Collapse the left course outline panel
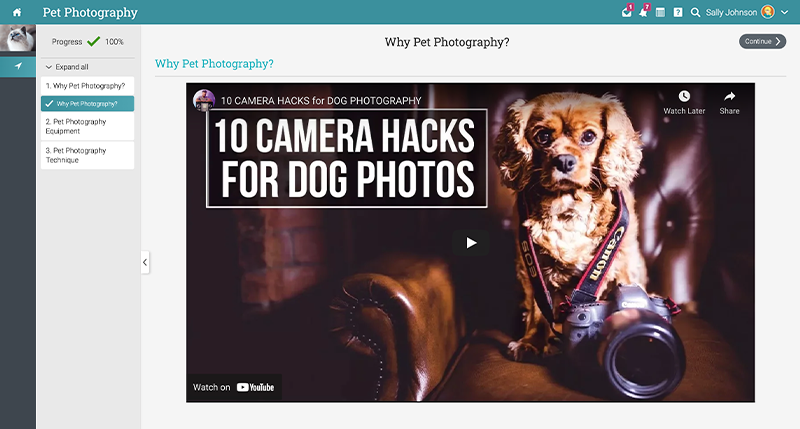Image resolution: width=800 pixels, height=429 pixels. tap(145, 262)
